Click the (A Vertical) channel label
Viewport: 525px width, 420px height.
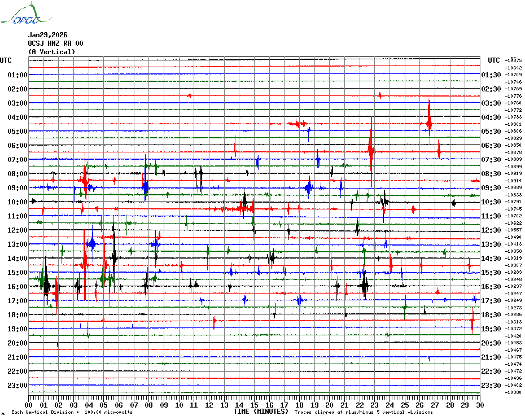click(x=51, y=52)
